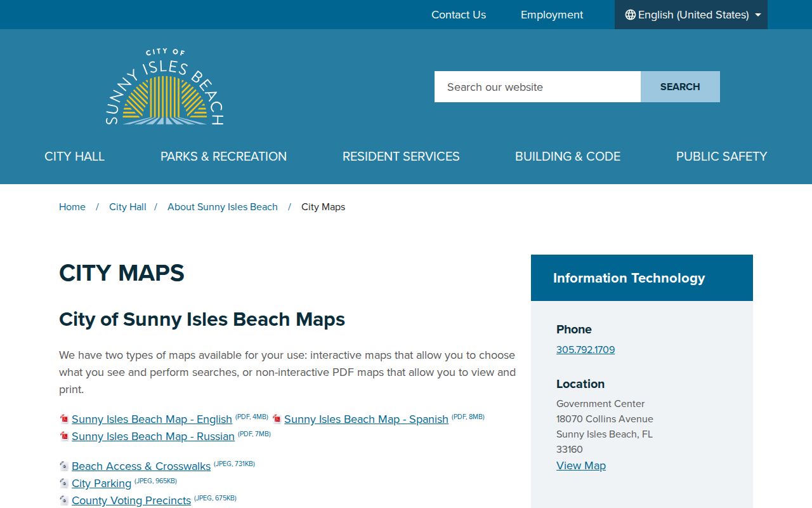812x508 pixels.
Task: Click image icon next to Beach Access & Crosswalks
Action: coord(64,466)
